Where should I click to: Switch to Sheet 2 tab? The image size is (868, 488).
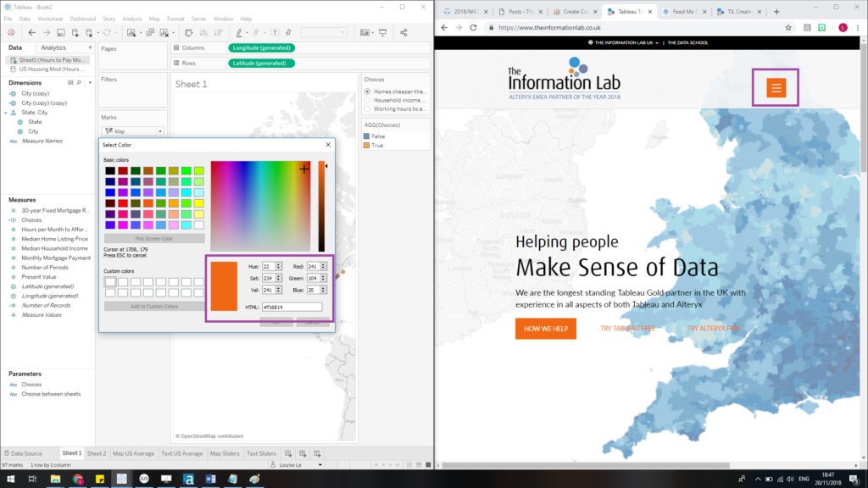(97, 453)
